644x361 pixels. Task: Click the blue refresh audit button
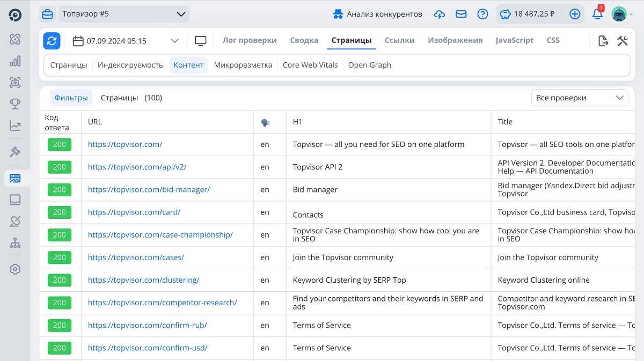pyautogui.click(x=52, y=41)
